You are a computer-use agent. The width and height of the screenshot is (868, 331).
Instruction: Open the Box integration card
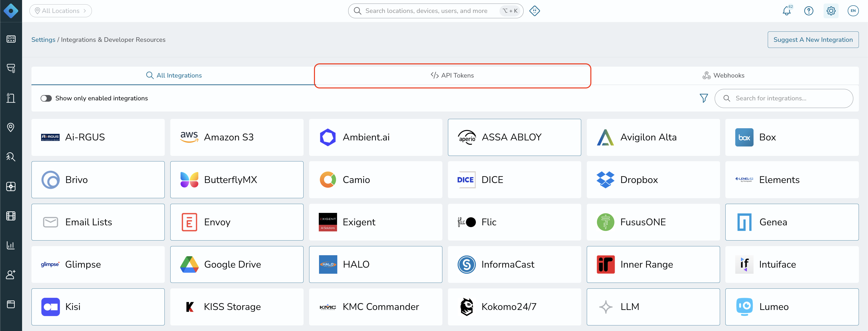(792, 137)
